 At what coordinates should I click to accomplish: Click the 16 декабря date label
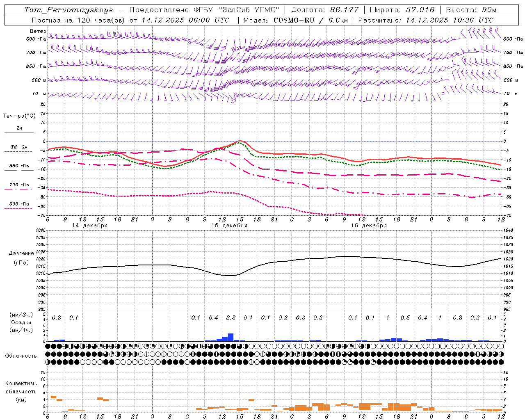pyautogui.click(x=369, y=226)
